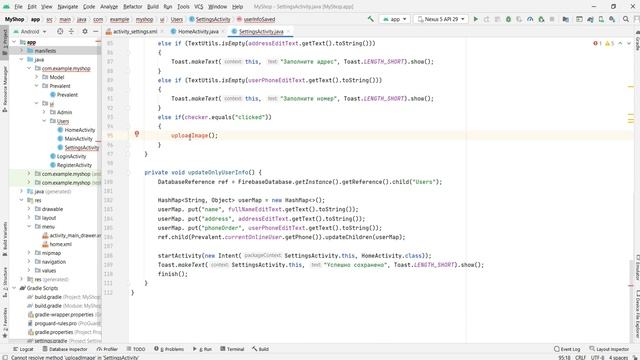Toggle the Favorites side panel
Screen dimensions: 640x360
(4, 322)
